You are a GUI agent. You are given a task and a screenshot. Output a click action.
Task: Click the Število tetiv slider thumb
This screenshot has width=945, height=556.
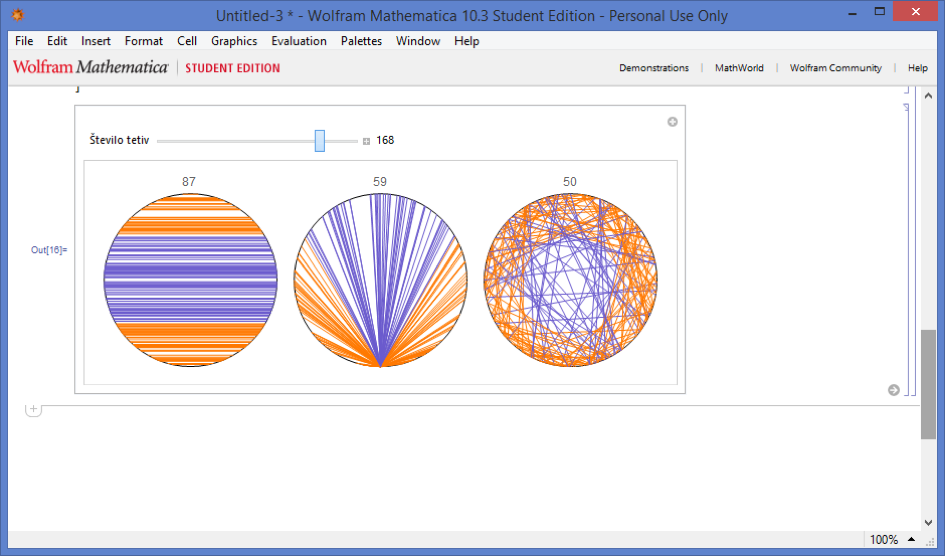point(320,141)
